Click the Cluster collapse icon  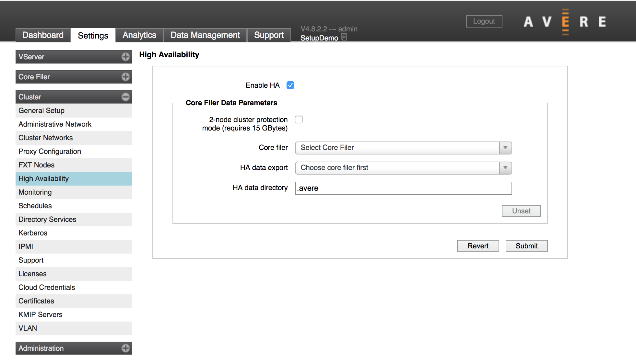click(x=126, y=97)
